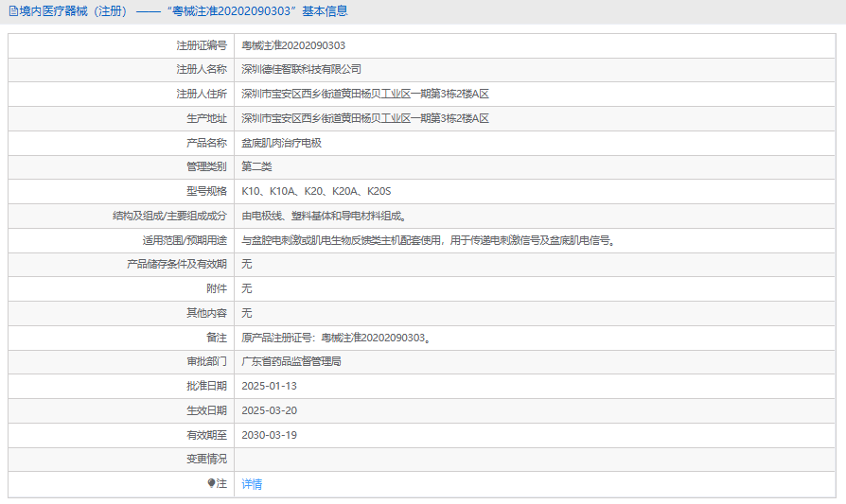This screenshot has width=846, height=504.
Task: Select model specs K10、K10A、K20、K20A、K20S
Action: point(316,191)
